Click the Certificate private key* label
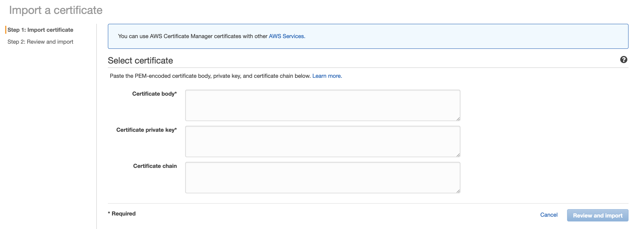The width and height of the screenshot is (644, 229). point(146,130)
